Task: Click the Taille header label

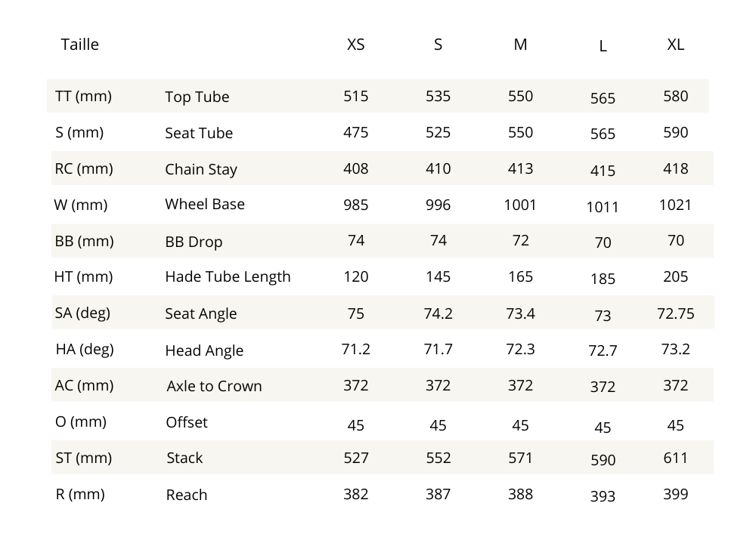Action: coord(79,45)
